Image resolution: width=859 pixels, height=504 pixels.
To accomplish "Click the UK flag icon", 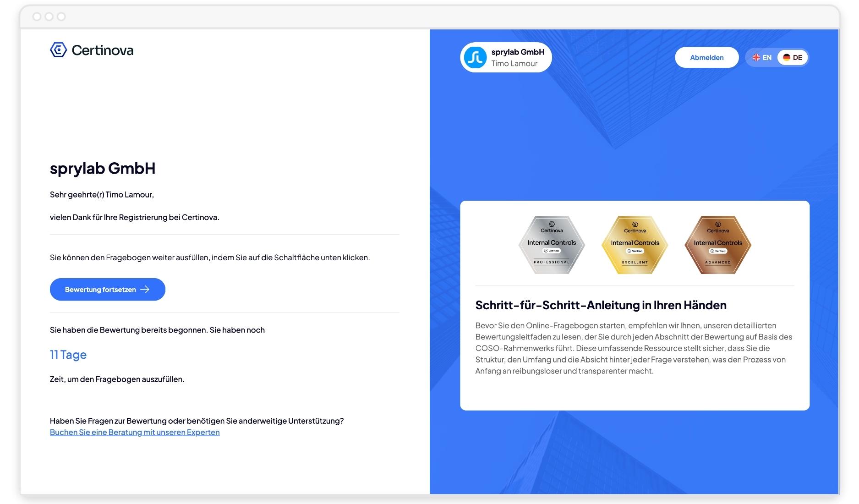I will (756, 58).
